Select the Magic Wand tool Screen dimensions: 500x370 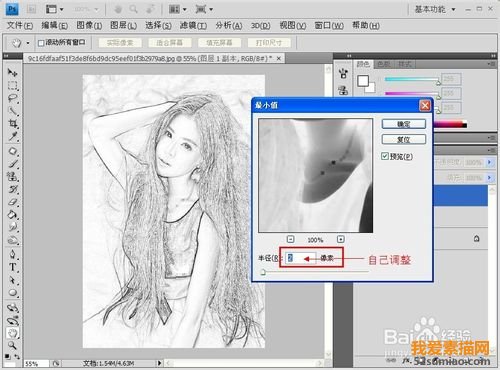(x=12, y=111)
